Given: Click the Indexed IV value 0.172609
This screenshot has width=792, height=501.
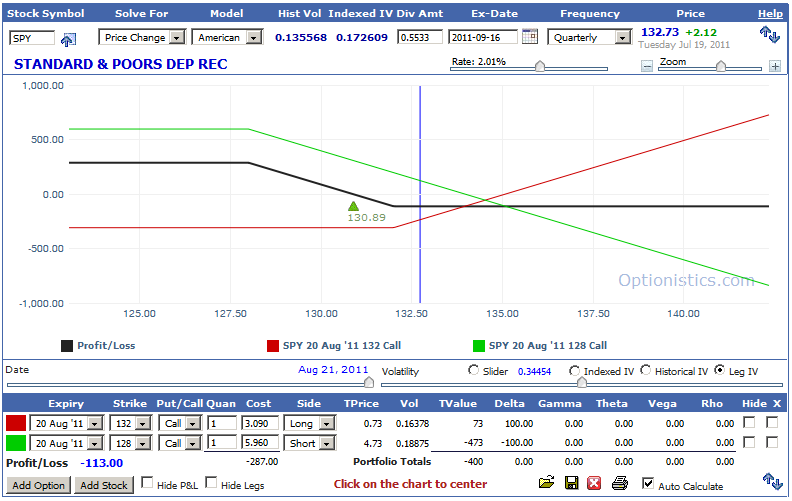Looking at the screenshot, I should coord(362,37).
